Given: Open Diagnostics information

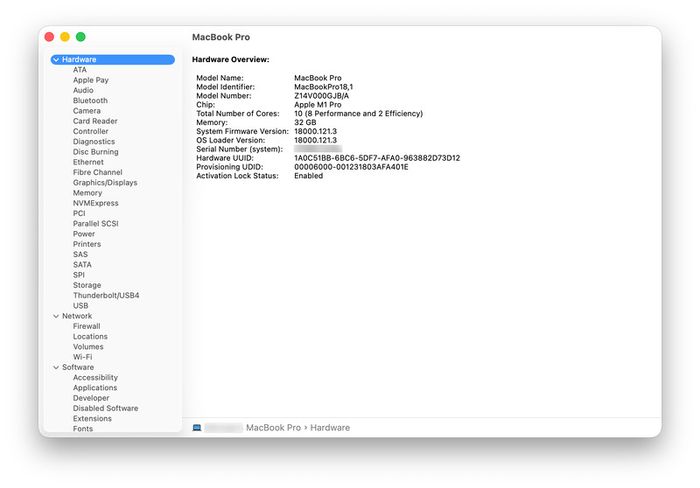Looking at the screenshot, I should tap(94, 142).
